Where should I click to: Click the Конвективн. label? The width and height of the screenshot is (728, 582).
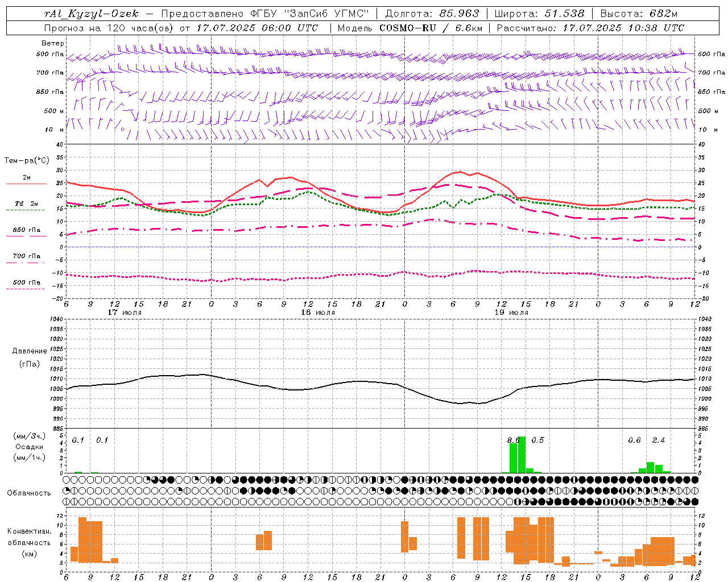[x=29, y=531]
